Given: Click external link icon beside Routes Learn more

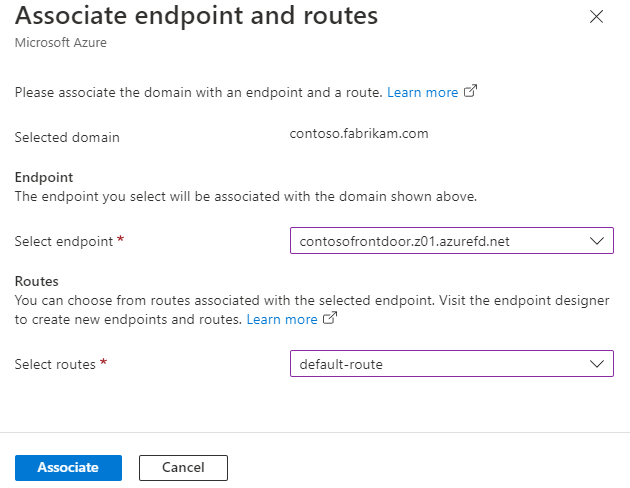Looking at the screenshot, I should pos(331,319).
